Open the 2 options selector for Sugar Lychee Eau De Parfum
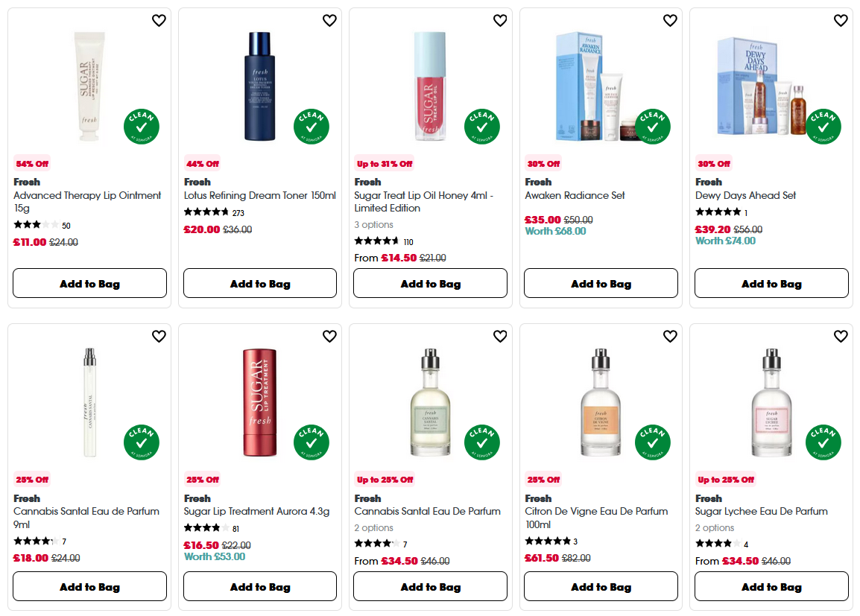 click(x=715, y=527)
